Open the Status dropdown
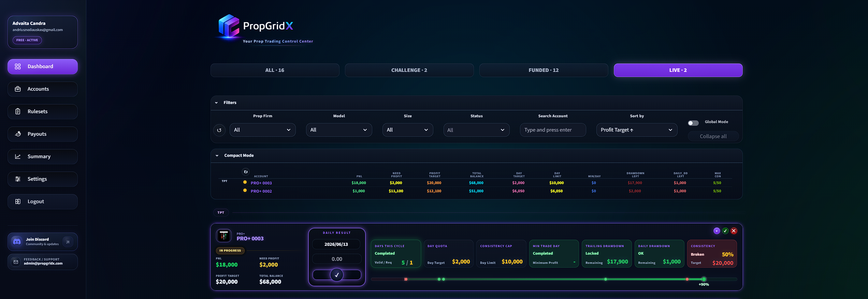 click(x=476, y=130)
